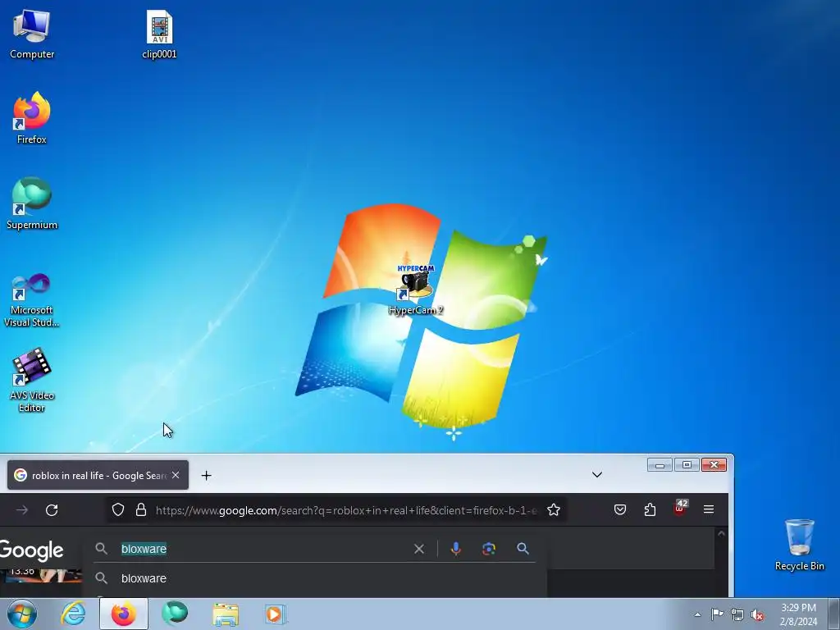The height and width of the screenshot is (630, 840).
Task: Open tracking protection shield icon
Action: (118, 510)
